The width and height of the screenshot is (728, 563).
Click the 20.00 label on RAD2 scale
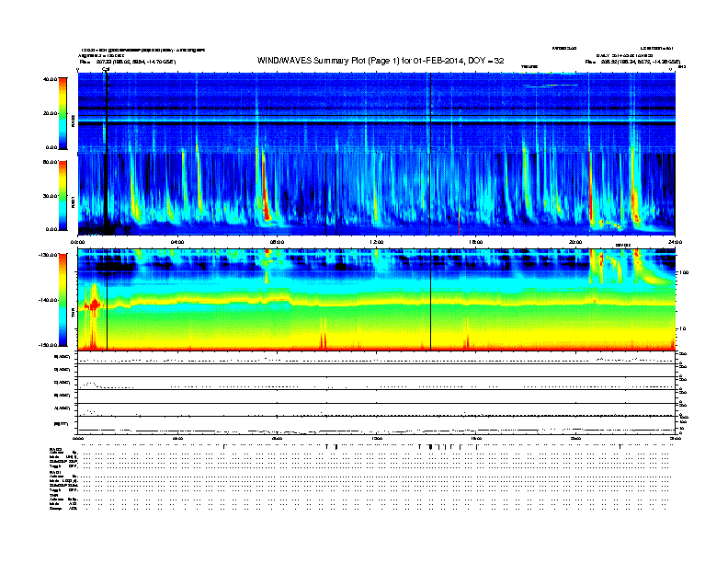[x=50, y=113]
